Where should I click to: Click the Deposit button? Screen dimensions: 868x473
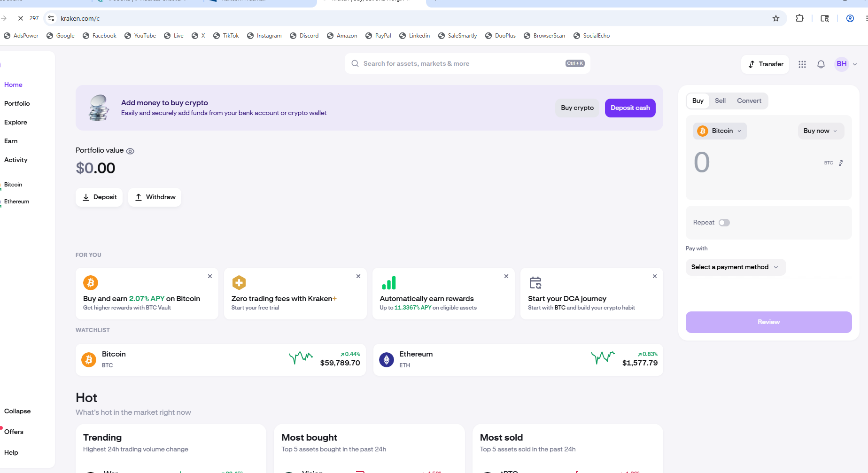(x=99, y=197)
